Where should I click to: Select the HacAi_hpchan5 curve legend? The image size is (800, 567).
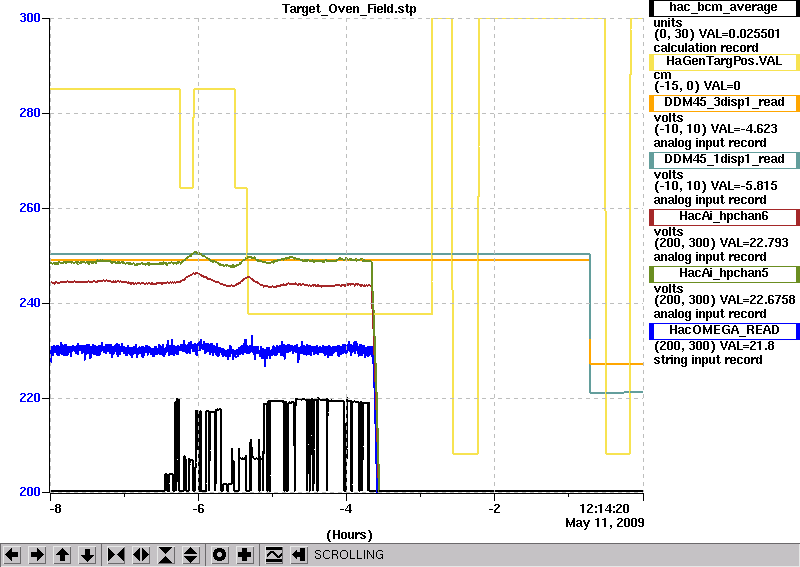tap(724, 274)
